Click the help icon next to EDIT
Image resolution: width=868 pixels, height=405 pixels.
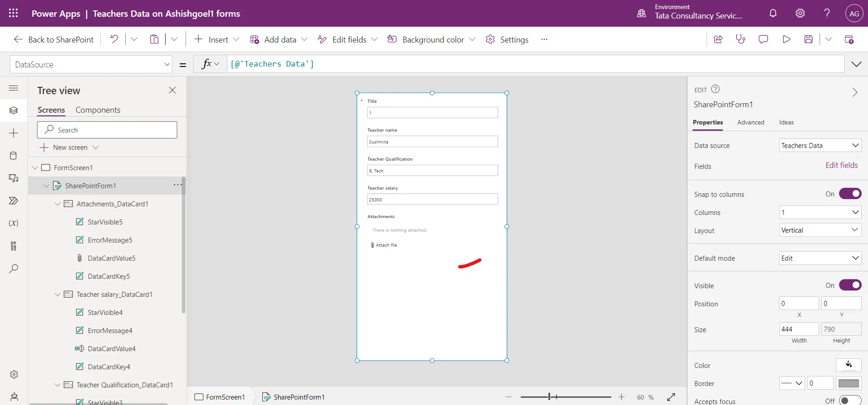[715, 89]
